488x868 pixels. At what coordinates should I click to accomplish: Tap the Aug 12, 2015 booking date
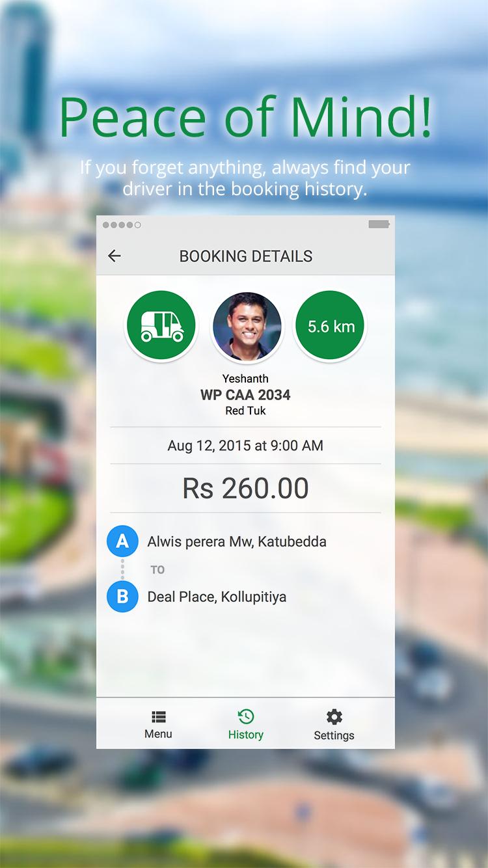pos(245,446)
